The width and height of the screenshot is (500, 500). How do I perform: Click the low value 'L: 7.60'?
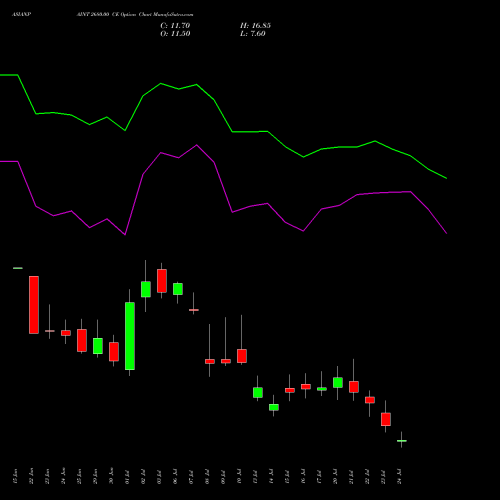coord(253,34)
